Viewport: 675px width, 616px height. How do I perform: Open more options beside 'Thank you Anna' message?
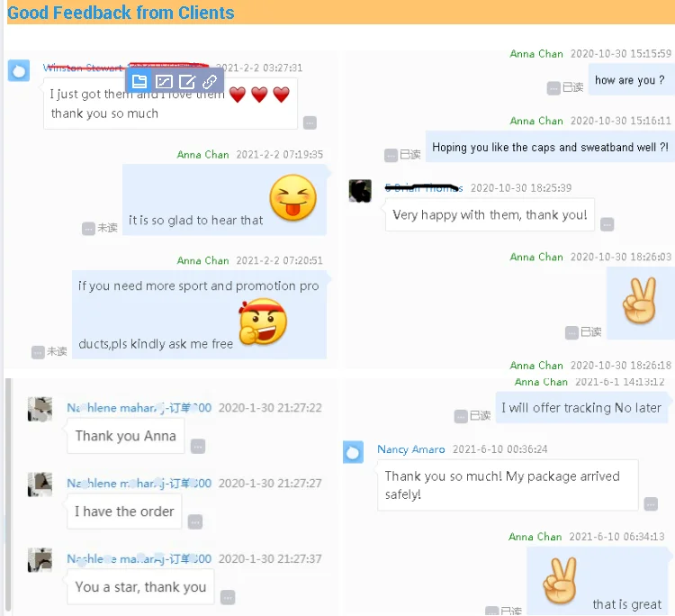coord(198,447)
